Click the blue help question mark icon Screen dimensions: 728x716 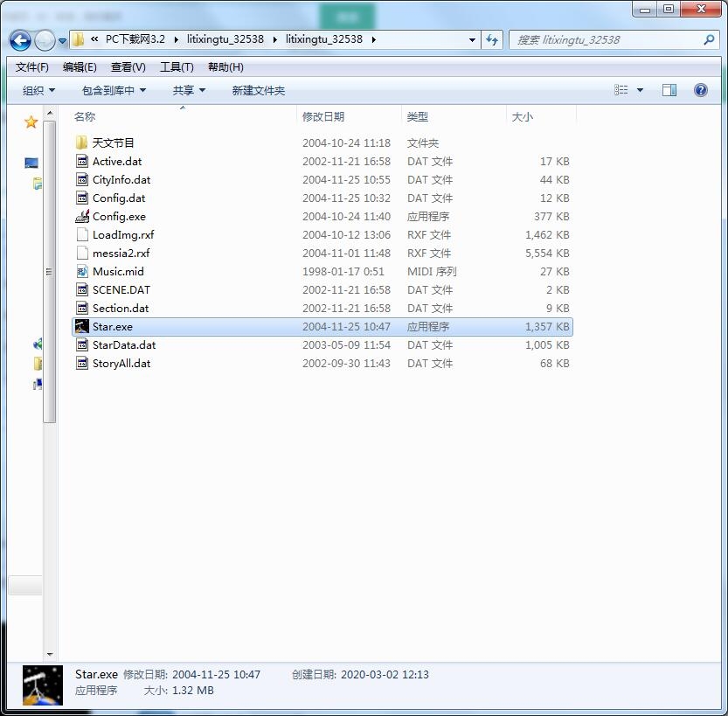click(701, 90)
